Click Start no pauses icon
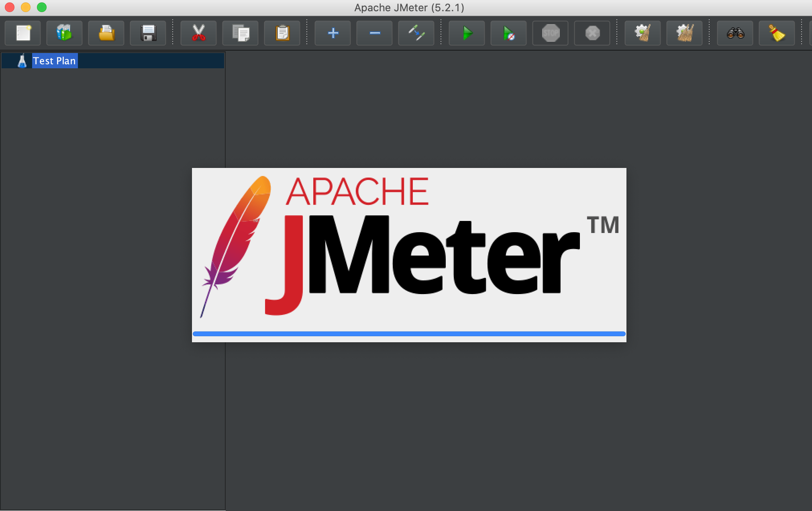This screenshot has width=812, height=511. [x=508, y=33]
